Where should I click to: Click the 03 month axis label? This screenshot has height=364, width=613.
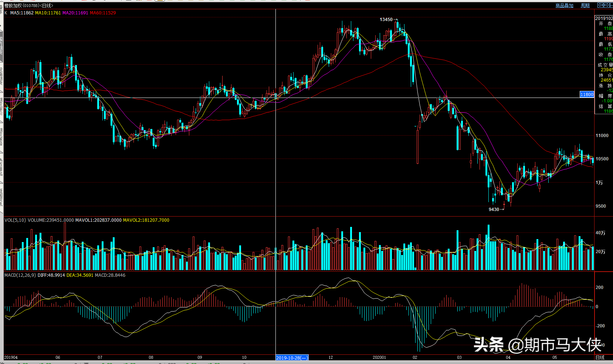click(459, 357)
